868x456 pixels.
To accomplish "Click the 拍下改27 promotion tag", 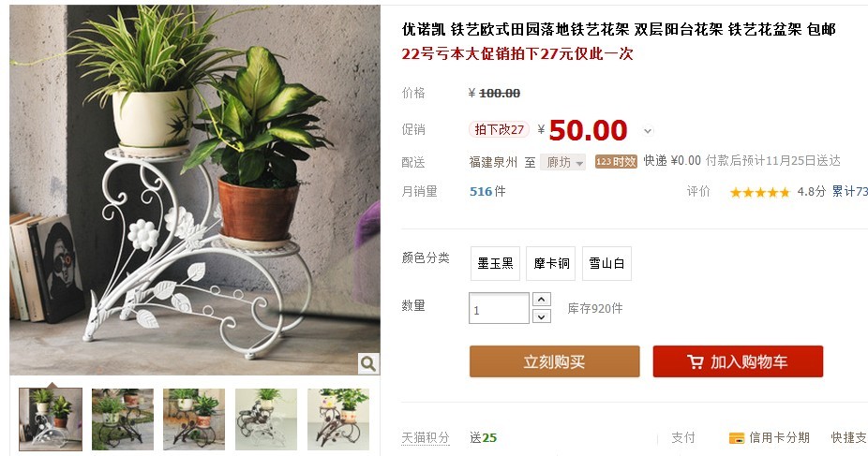I will click(x=500, y=129).
